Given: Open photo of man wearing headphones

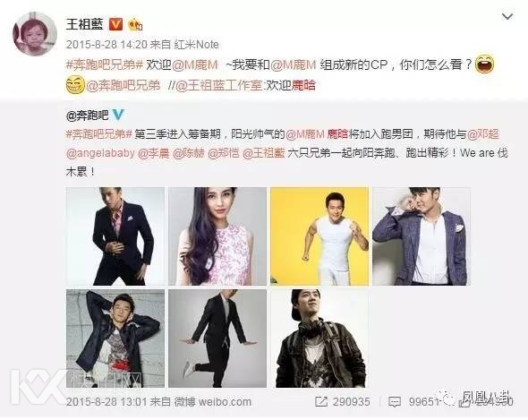Looking at the screenshot, I should pyautogui.click(x=319, y=339).
